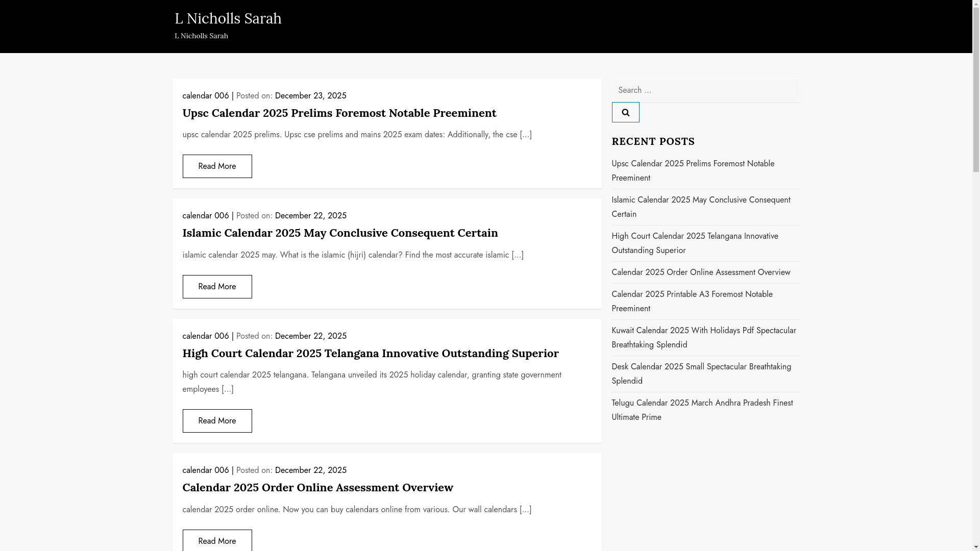Click the calendar 006 category on the first post
Image resolution: width=980 pixels, height=551 pixels.
point(205,96)
